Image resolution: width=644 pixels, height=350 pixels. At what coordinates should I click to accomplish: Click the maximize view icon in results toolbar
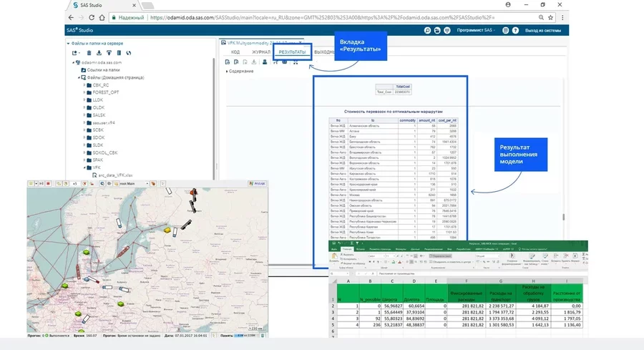[x=296, y=62]
